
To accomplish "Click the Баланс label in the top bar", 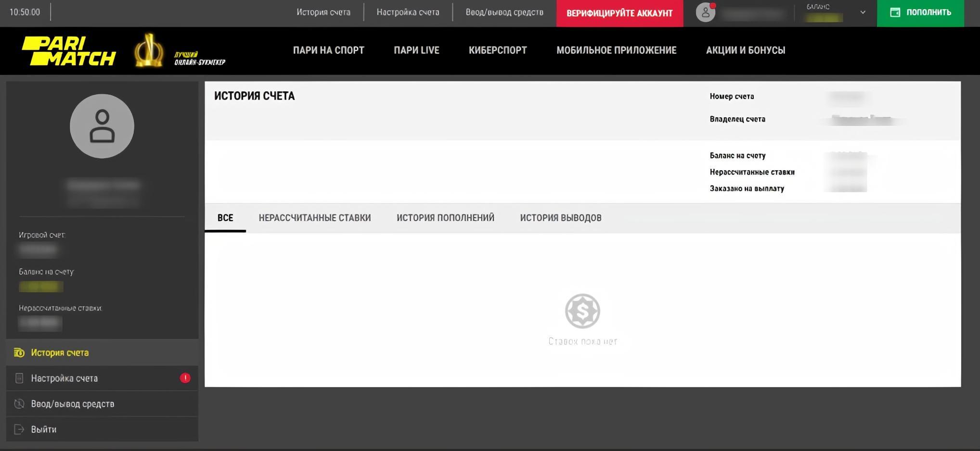I will click(x=818, y=7).
